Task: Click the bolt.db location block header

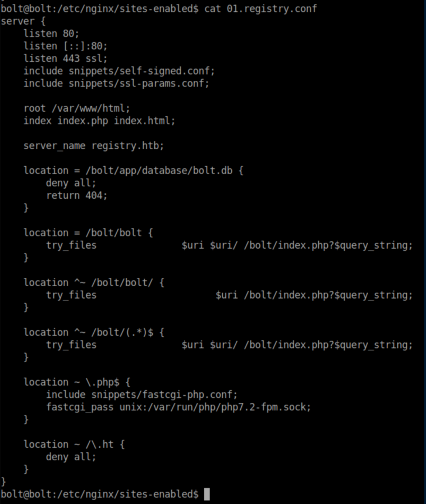Action: point(133,170)
